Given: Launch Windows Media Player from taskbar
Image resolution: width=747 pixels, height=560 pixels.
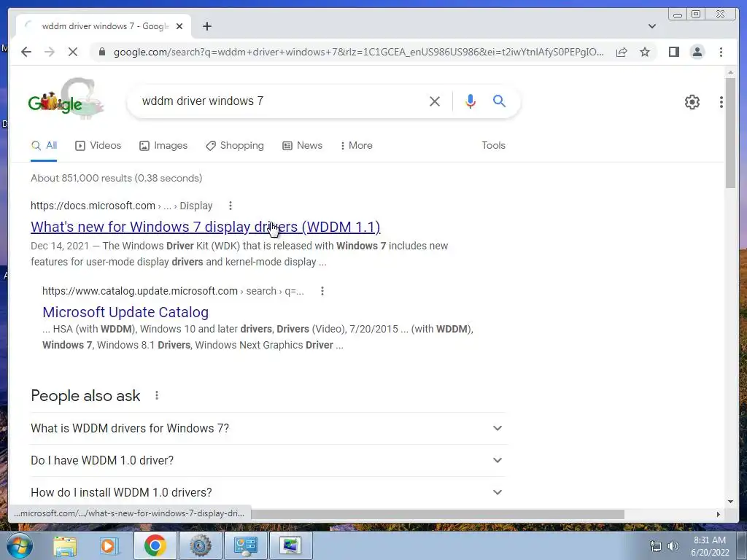Looking at the screenshot, I should (109, 545).
